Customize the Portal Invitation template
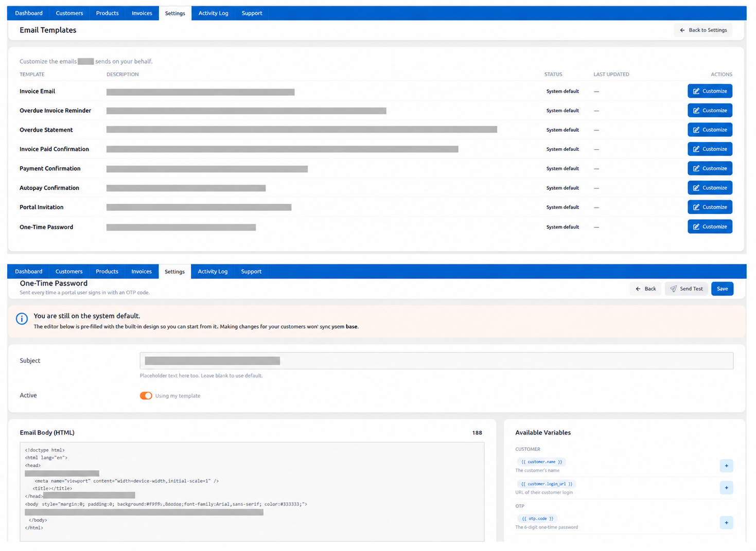 (x=710, y=207)
